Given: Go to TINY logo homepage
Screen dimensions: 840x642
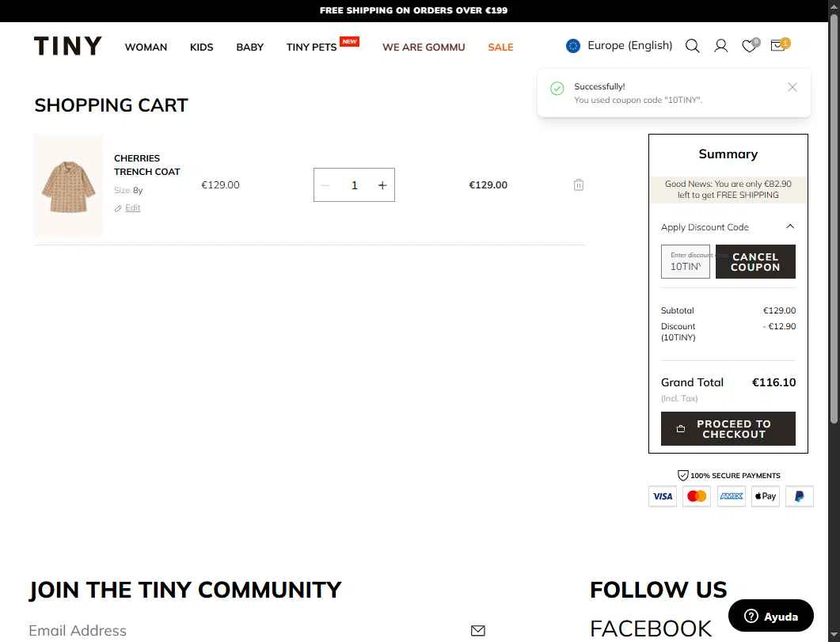Looking at the screenshot, I should click(68, 46).
